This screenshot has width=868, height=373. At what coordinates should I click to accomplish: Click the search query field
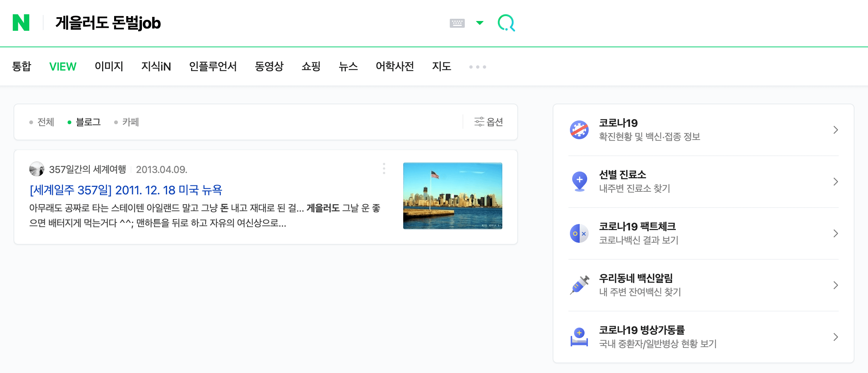(248, 23)
